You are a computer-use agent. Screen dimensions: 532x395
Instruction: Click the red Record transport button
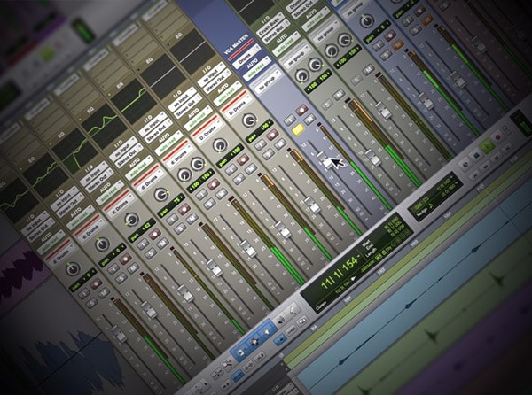(x=497, y=137)
